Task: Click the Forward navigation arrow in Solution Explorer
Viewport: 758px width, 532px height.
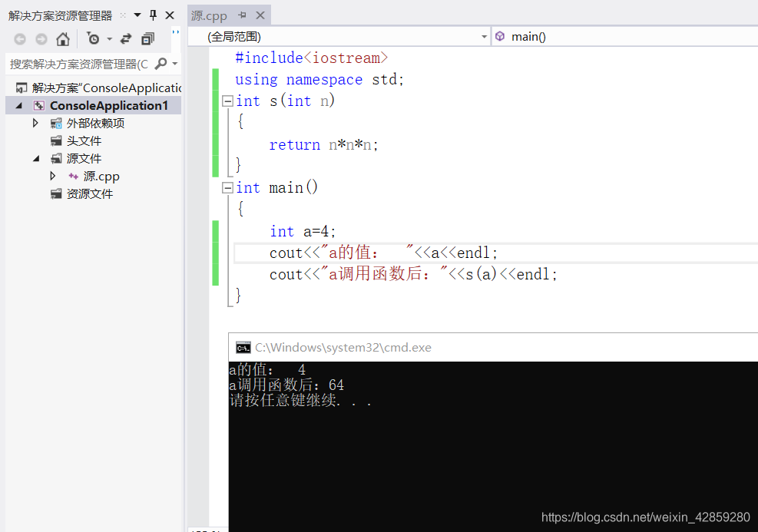Action: point(41,39)
